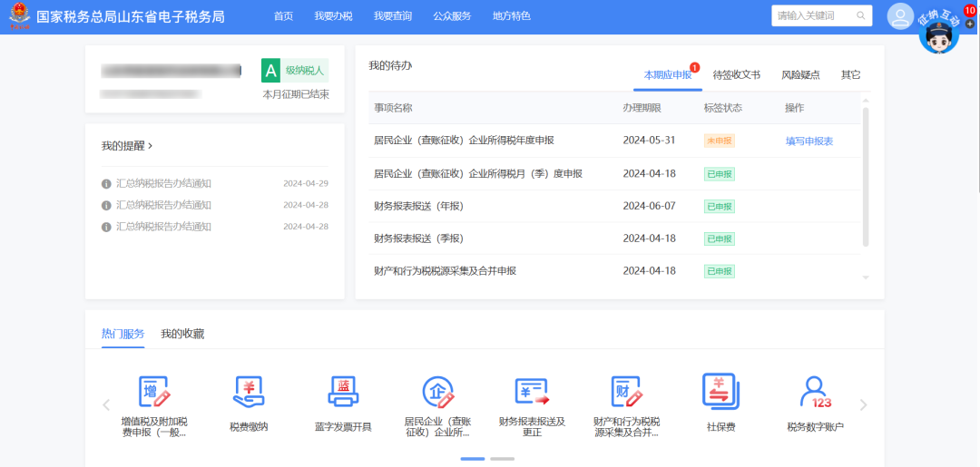
Task: Open 我要办税 menu
Action: pos(333,16)
